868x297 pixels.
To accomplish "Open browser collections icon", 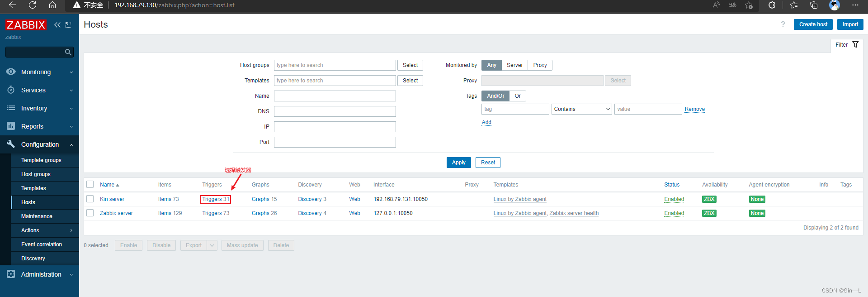I will pos(814,5).
